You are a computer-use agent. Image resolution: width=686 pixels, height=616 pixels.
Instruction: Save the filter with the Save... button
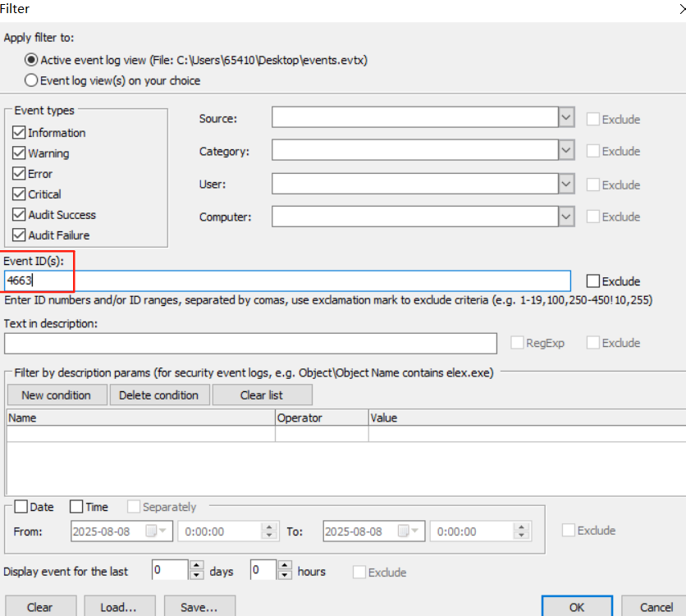(199, 607)
